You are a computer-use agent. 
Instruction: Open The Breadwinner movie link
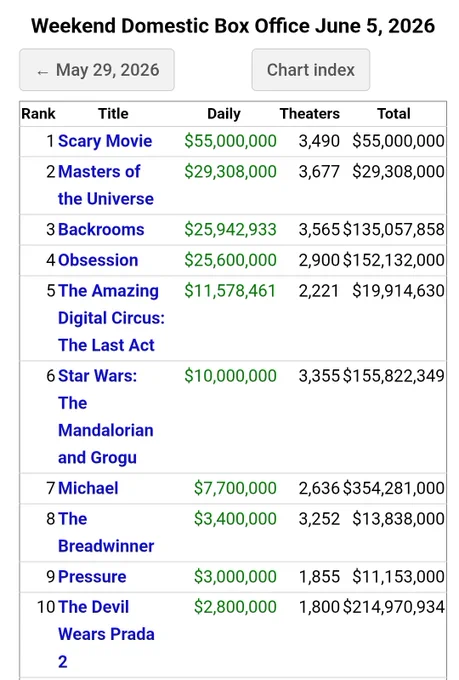[106, 533]
